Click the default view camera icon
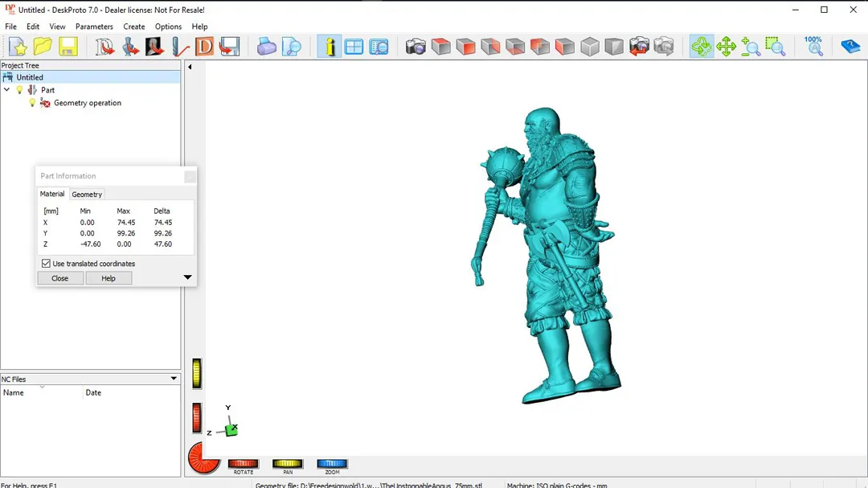This screenshot has height=488, width=868. click(x=416, y=47)
